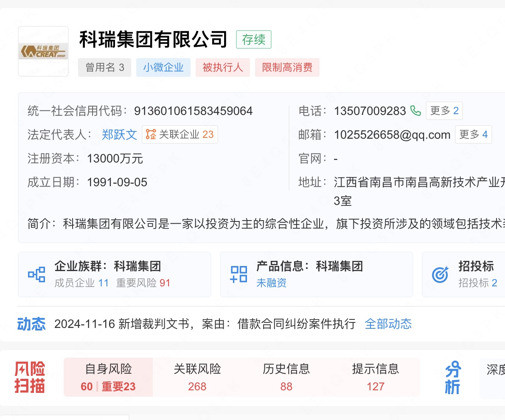Show 更多 2 phone numbers
The image size is (505, 420).
(x=444, y=111)
